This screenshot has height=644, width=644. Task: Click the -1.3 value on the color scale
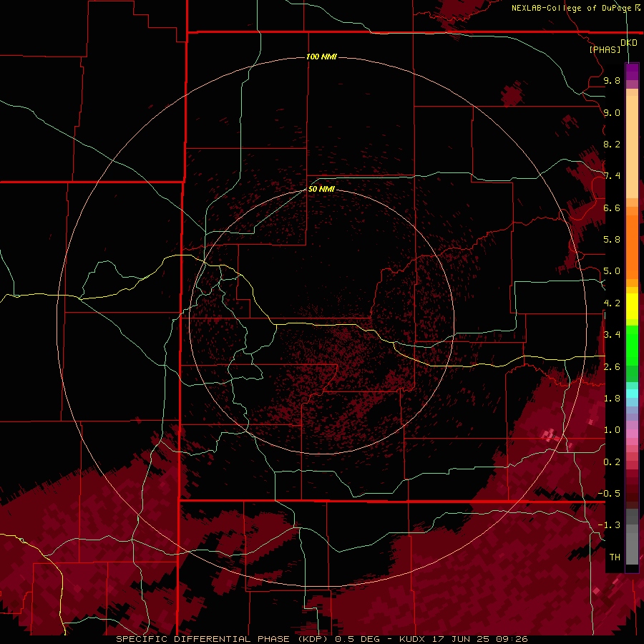click(x=609, y=525)
